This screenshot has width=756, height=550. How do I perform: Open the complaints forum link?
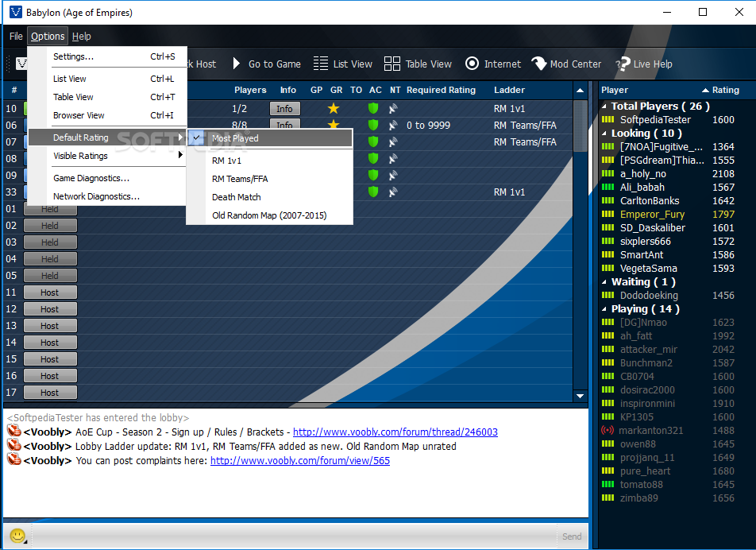click(x=300, y=460)
